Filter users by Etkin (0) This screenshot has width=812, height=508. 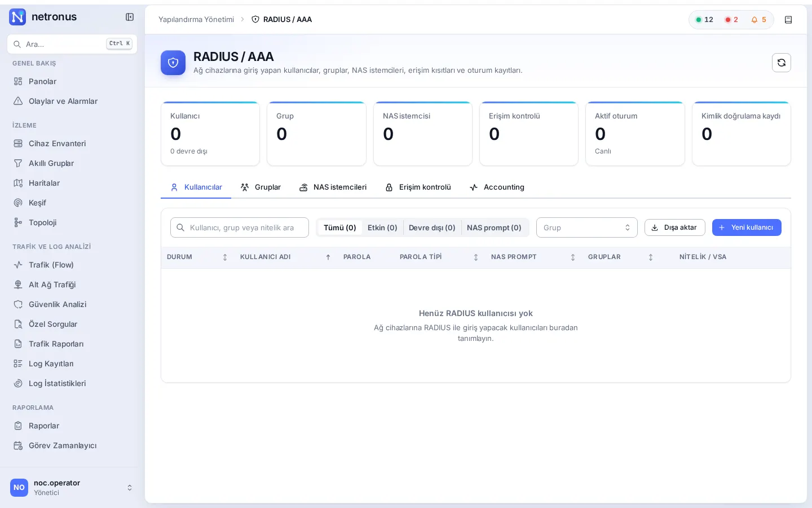(x=382, y=227)
